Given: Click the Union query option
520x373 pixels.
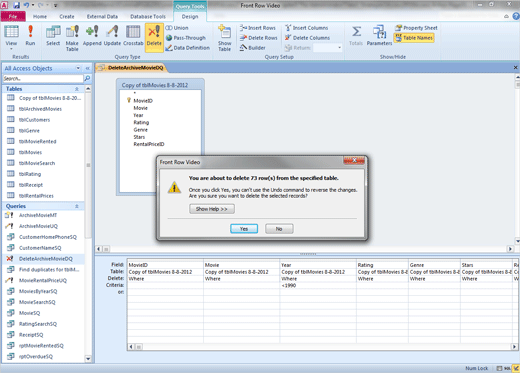Looking at the screenshot, I should [177, 28].
